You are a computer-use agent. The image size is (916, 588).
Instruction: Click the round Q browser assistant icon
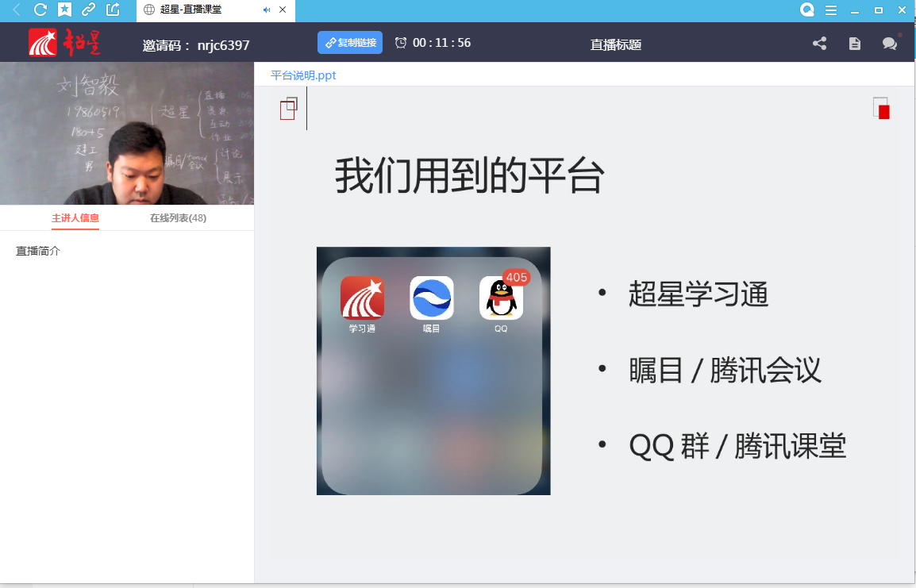(x=807, y=10)
